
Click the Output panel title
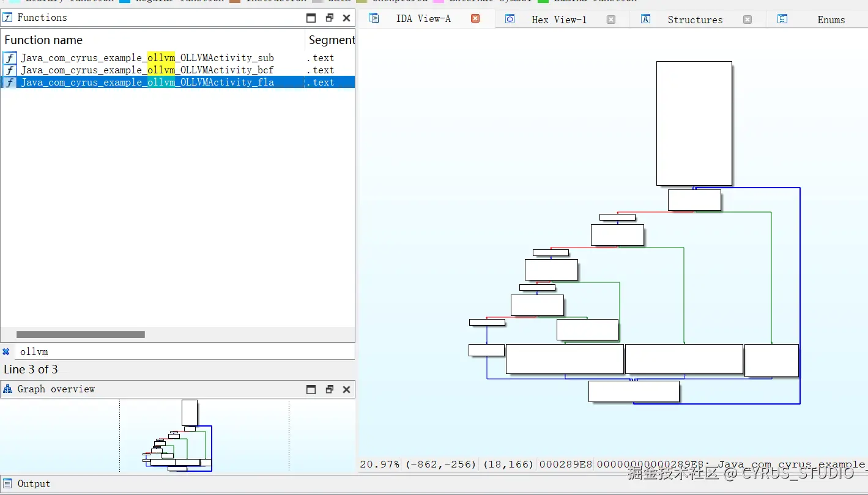pyautogui.click(x=34, y=484)
